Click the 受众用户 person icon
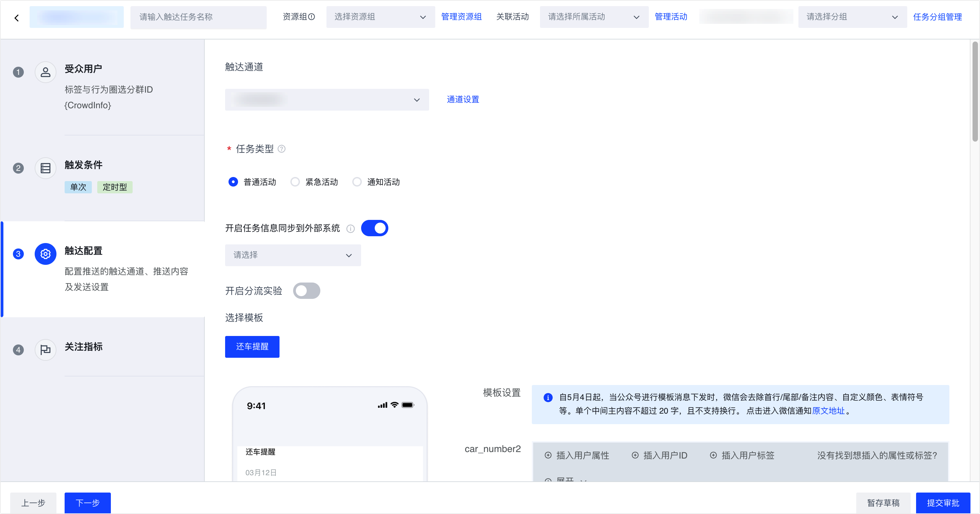 tap(45, 72)
